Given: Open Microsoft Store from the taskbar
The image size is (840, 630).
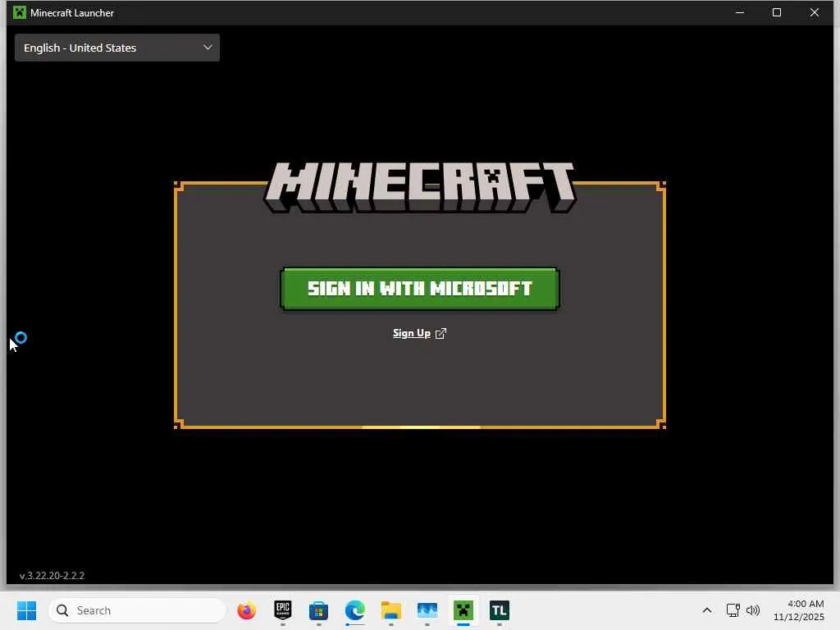Looking at the screenshot, I should (319, 610).
